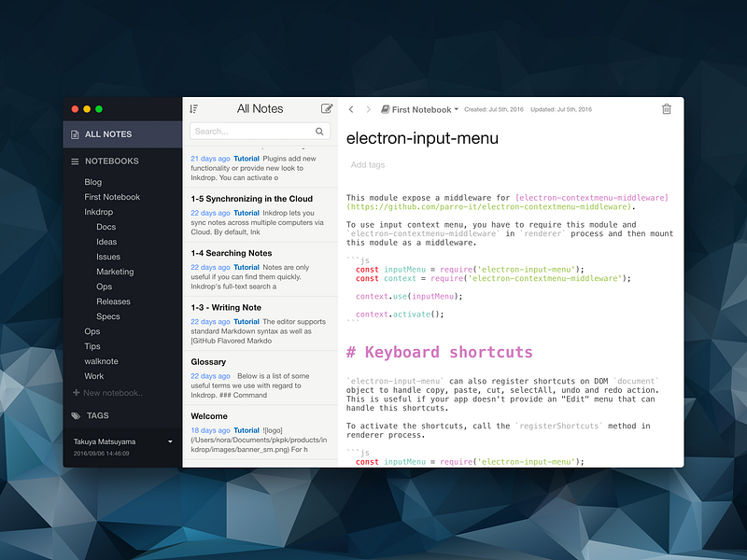The width and height of the screenshot is (747, 560).
Task: Click the 18 days ago timestamp
Action: [x=210, y=430]
